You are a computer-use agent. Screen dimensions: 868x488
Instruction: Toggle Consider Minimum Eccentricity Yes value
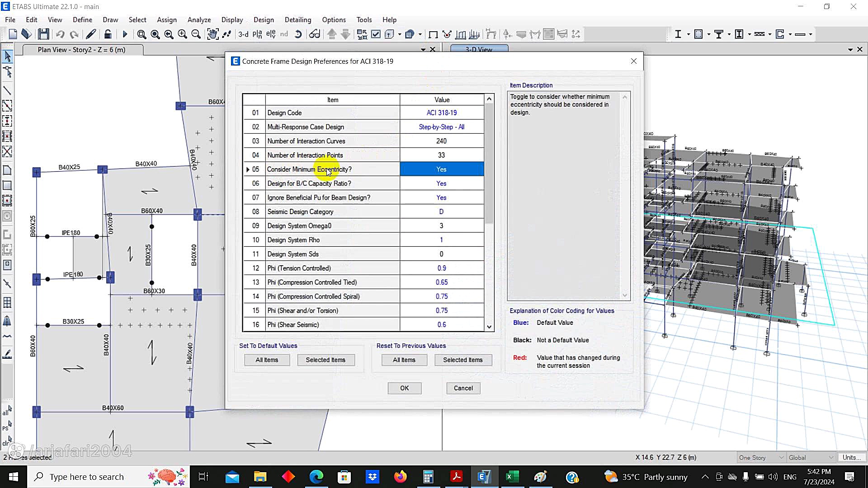point(442,169)
